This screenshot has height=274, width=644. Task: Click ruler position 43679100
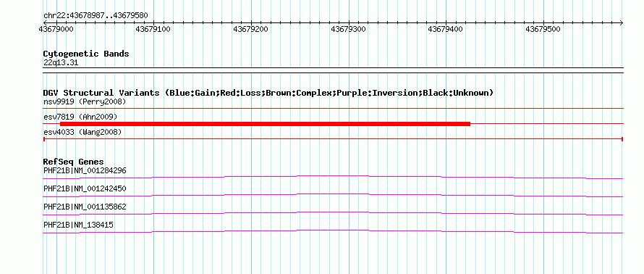(153, 29)
